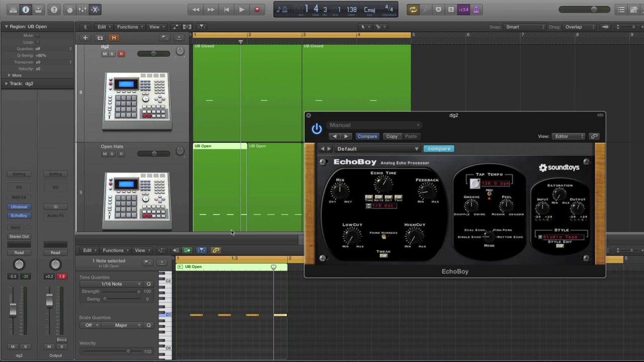Mute the dg2 track header
The image size is (644, 362).
coord(105,54)
